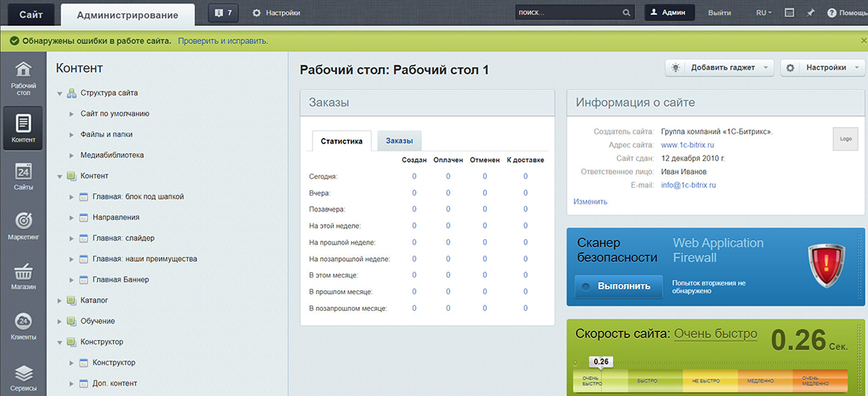
Task: Switch to the Администрирование tab
Action: click(127, 15)
